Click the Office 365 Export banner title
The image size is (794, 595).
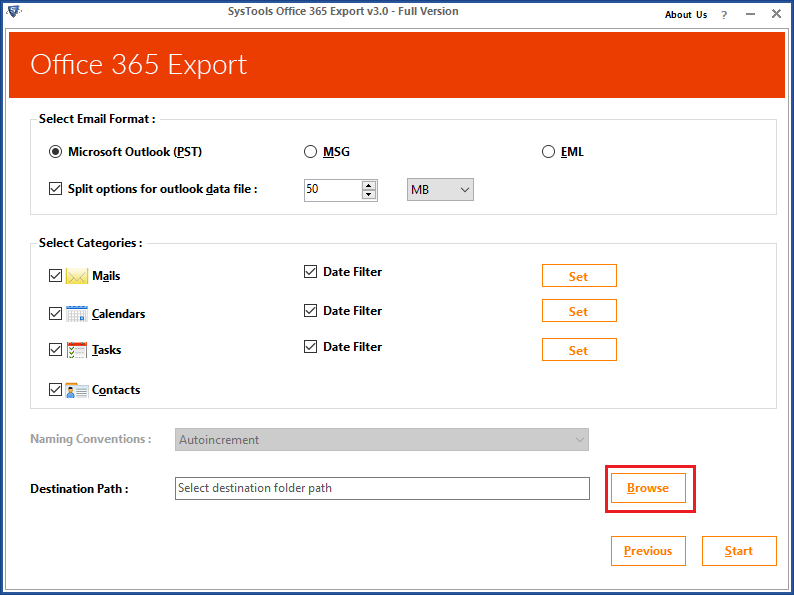139,65
